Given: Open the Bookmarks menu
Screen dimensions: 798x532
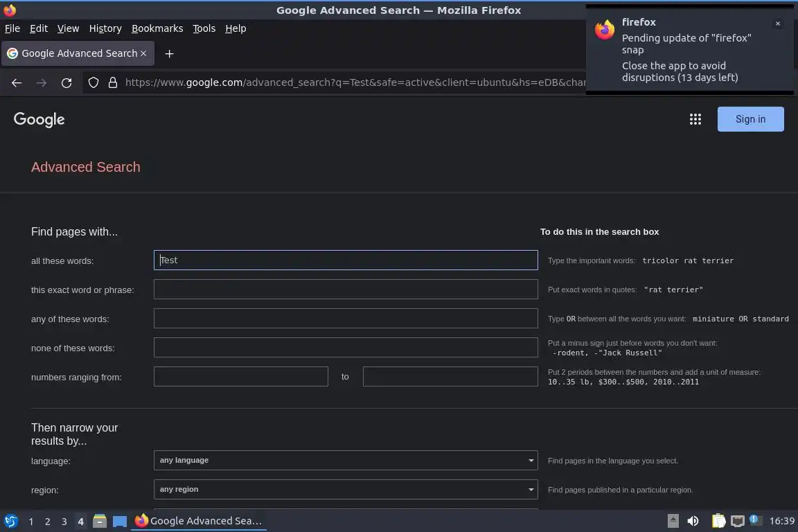Looking at the screenshot, I should (157, 28).
